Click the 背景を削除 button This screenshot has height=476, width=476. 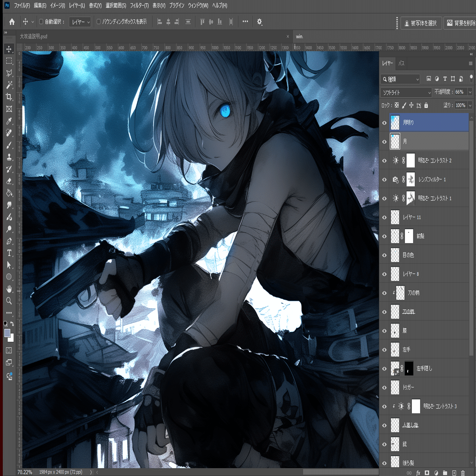(x=460, y=23)
